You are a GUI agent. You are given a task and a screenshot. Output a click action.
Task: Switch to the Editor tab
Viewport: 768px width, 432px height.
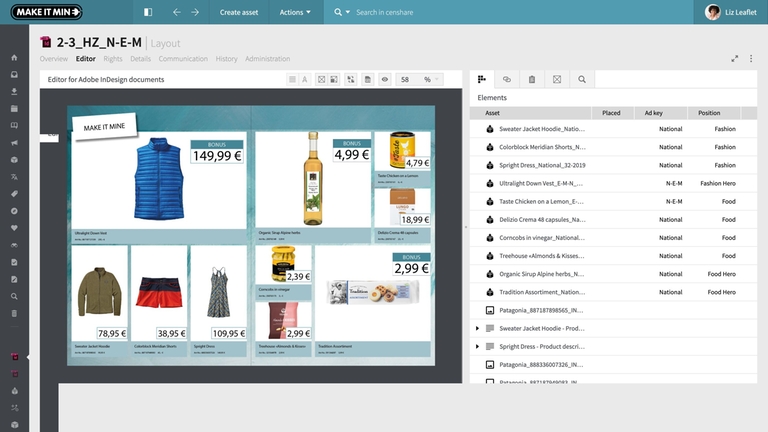(x=86, y=59)
